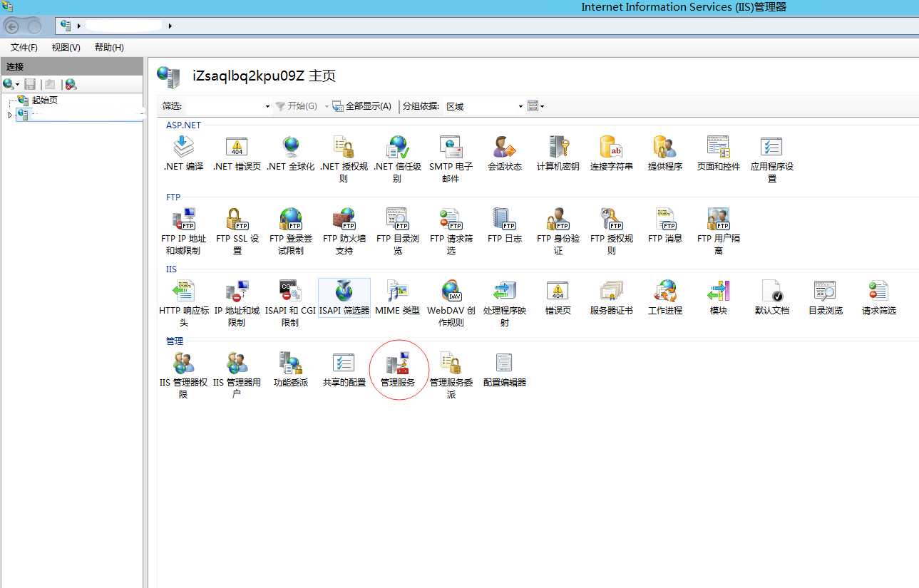
Task: Open the view mode dropdown button
Action: (x=535, y=106)
